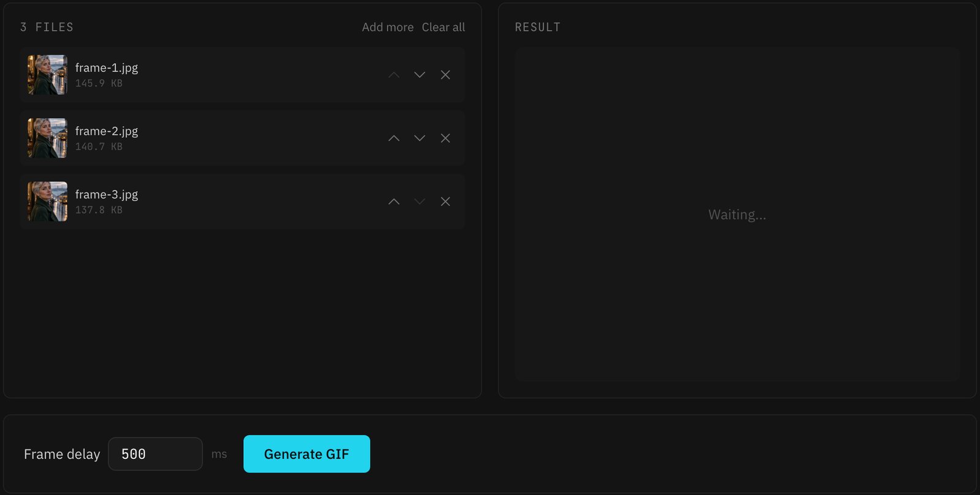This screenshot has width=980, height=495.
Task: Remove frame-2.jpg from the file list
Action: (445, 138)
